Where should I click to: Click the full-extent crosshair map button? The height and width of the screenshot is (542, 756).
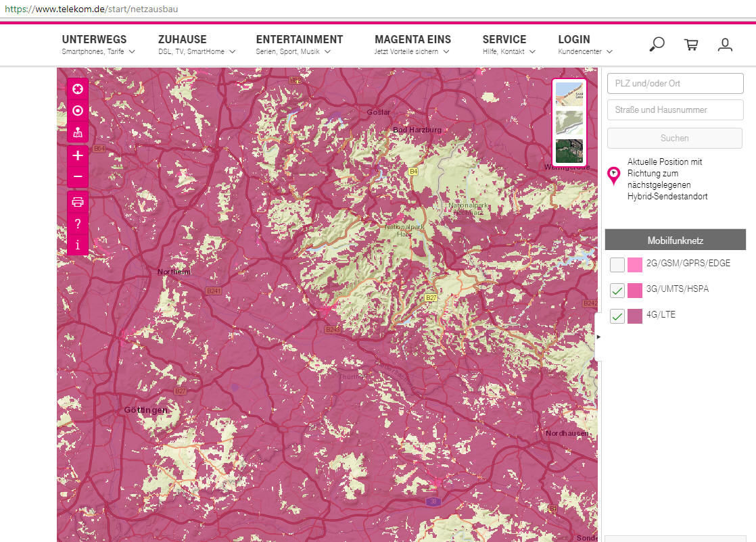pyautogui.click(x=78, y=89)
